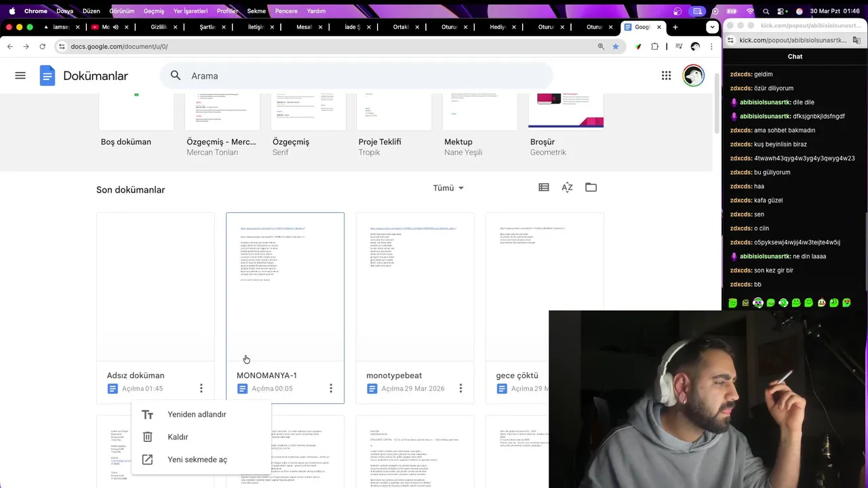Click the Dokümanlar title link

96,76
